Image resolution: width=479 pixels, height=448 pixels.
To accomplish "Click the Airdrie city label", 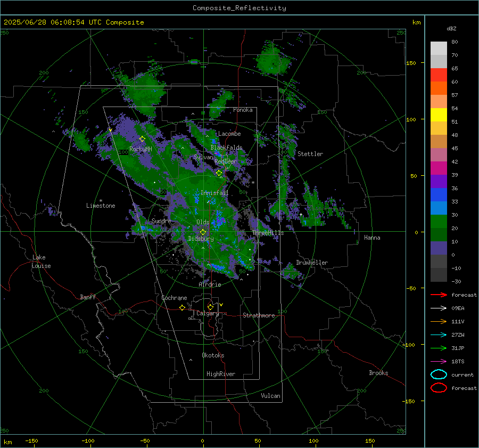I will coord(210,284).
